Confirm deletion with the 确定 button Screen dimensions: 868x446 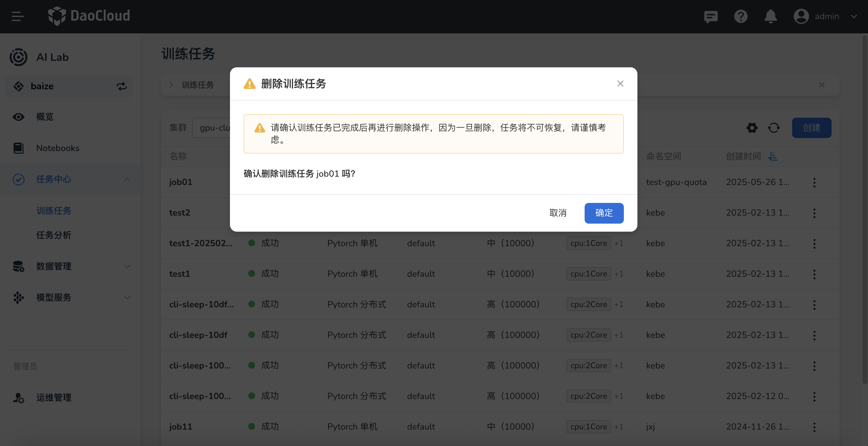(x=604, y=213)
